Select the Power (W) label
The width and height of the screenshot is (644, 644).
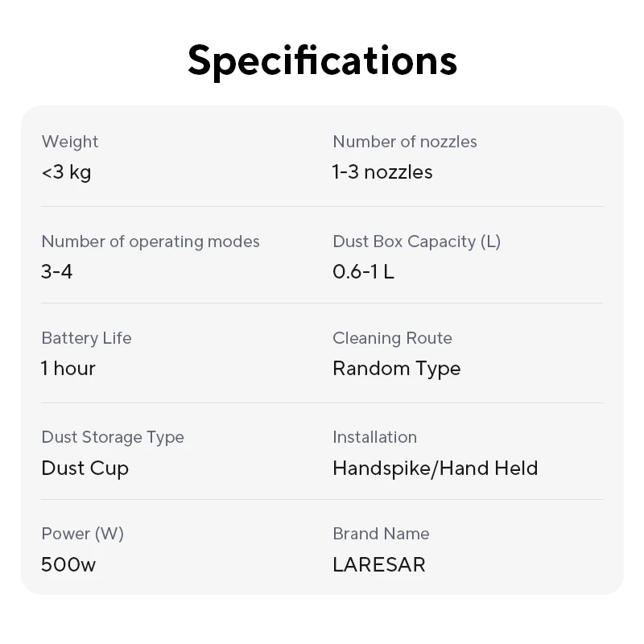(x=82, y=534)
